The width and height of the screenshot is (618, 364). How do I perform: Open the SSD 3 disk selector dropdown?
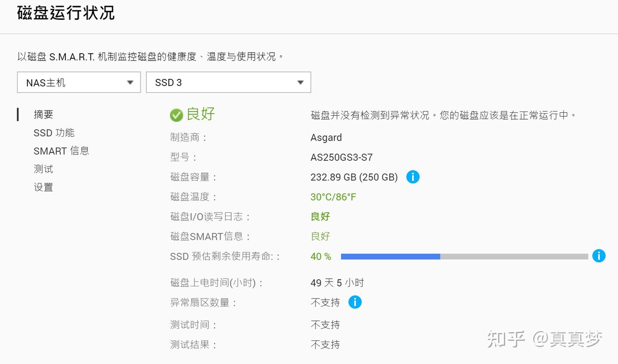point(228,82)
